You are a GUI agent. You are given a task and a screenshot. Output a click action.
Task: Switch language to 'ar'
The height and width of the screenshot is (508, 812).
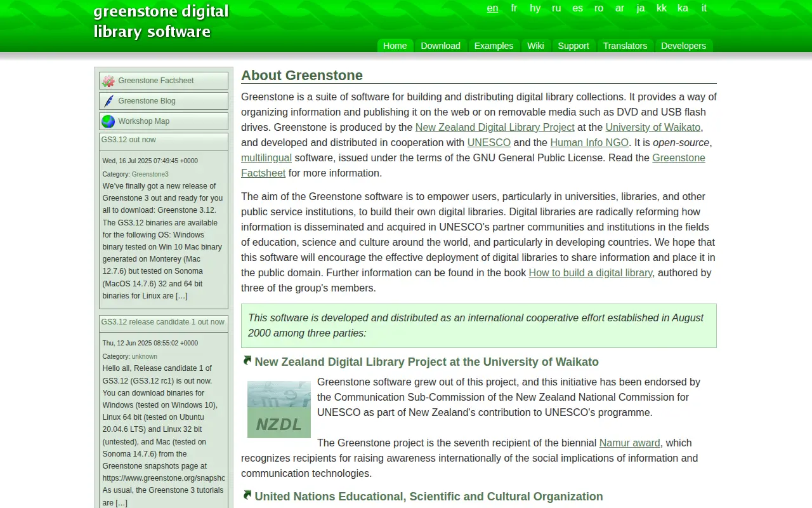coord(620,8)
